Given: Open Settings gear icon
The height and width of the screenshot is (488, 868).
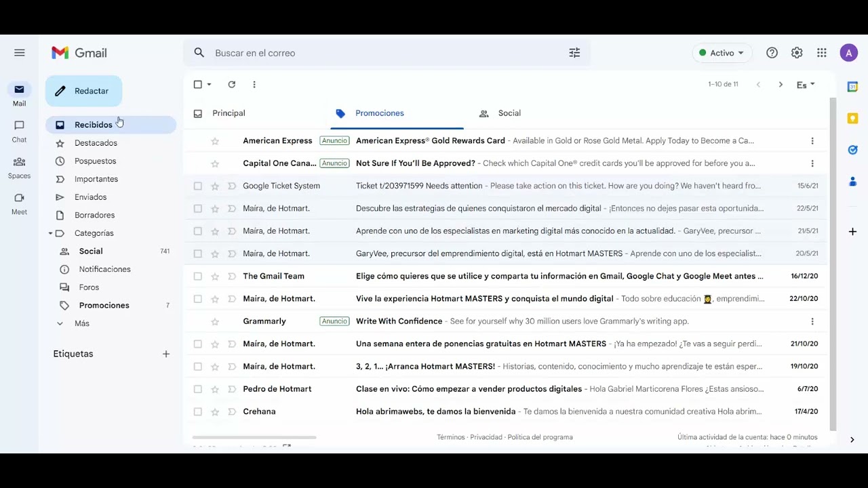Looking at the screenshot, I should click(797, 53).
